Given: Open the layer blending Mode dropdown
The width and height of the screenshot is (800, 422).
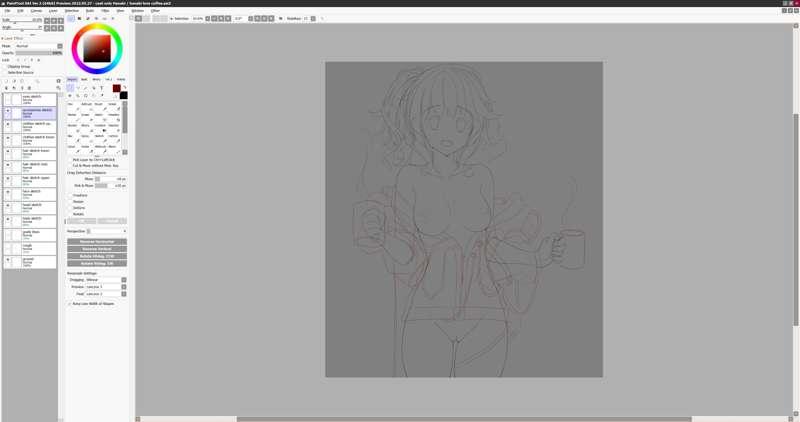Looking at the screenshot, I should tap(38, 46).
